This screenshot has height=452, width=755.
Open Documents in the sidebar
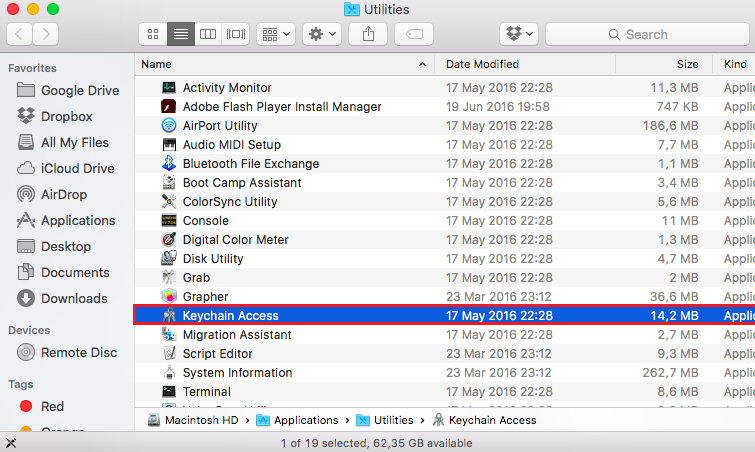(63, 272)
